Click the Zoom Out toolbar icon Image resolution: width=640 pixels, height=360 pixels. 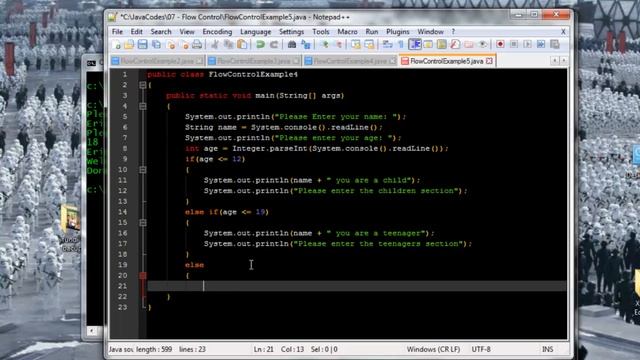pos(338,44)
